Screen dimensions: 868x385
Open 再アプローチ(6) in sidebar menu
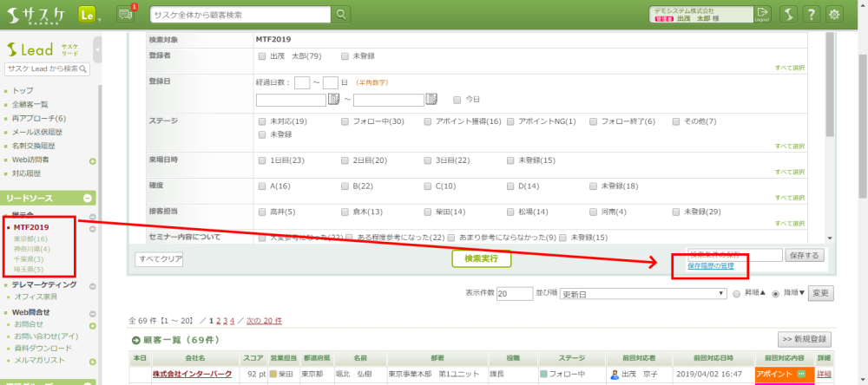click(x=39, y=118)
